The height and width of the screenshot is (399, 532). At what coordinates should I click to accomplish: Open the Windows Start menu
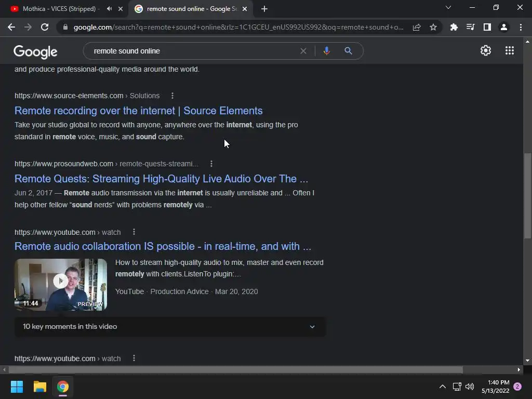coord(17,387)
